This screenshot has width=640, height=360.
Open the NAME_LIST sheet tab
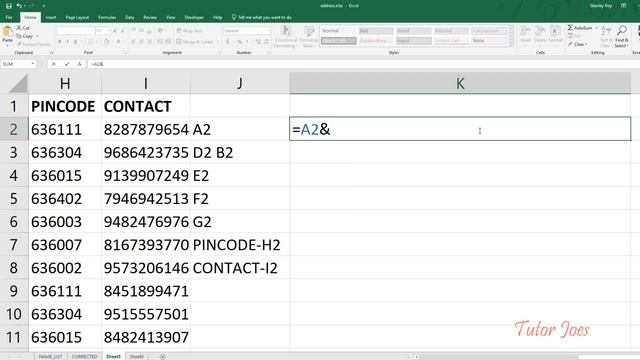[x=51, y=357]
